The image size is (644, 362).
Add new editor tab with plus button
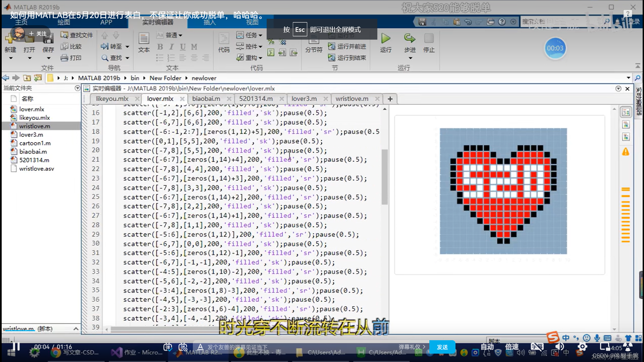[x=390, y=99]
